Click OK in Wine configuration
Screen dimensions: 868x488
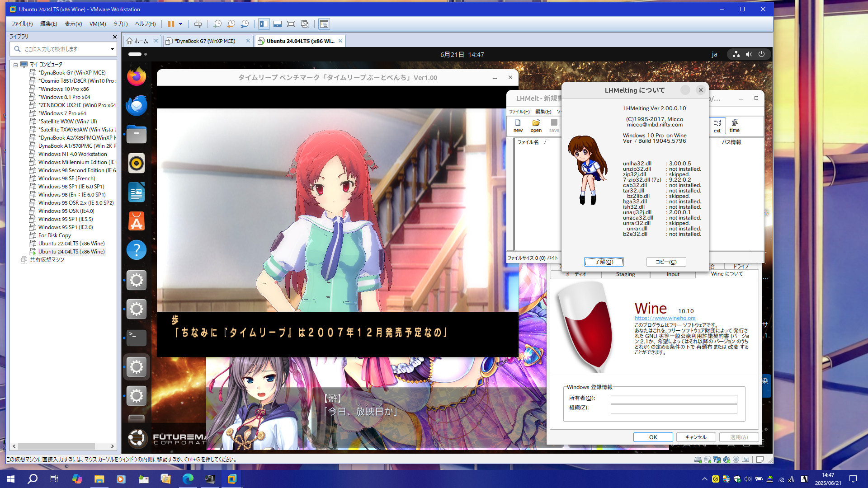pyautogui.click(x=653, y=437)
